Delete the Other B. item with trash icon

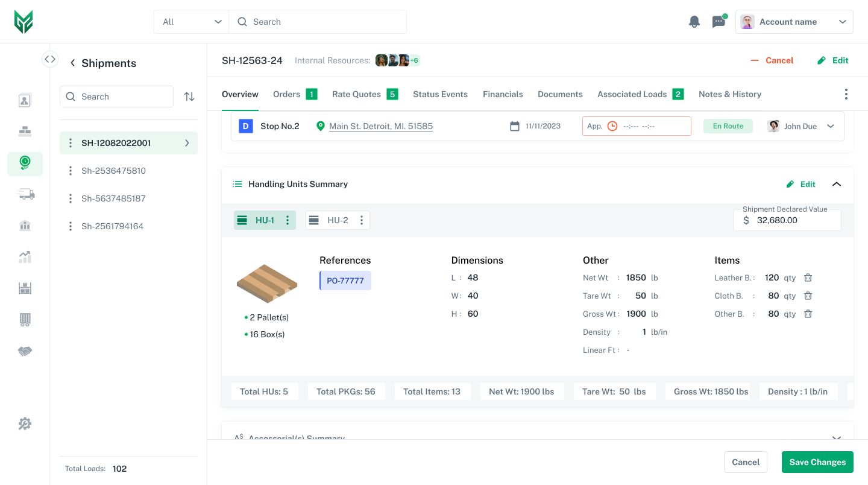[x=808, y=314]
